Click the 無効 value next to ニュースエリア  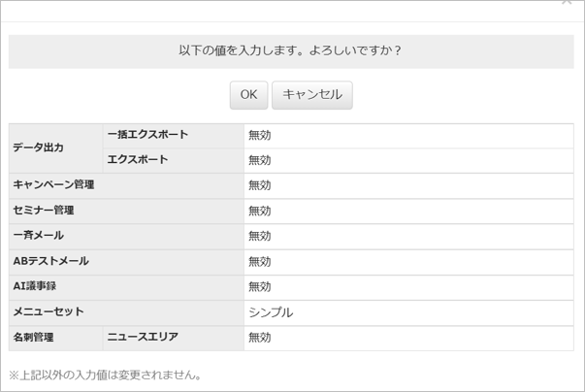coord(260,337)
